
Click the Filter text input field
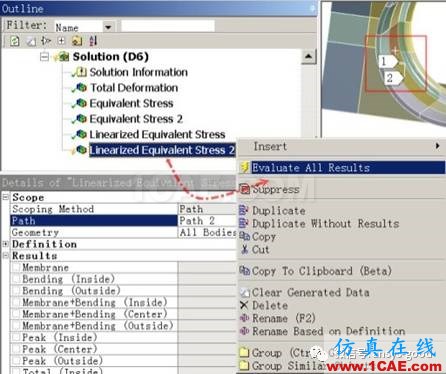tap(168, 26)
